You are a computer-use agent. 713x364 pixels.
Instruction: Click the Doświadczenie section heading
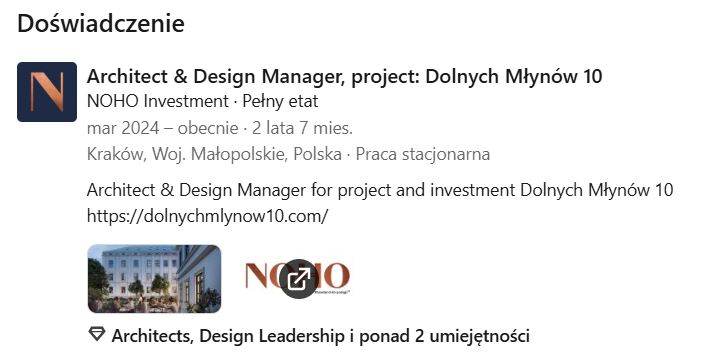101,23
